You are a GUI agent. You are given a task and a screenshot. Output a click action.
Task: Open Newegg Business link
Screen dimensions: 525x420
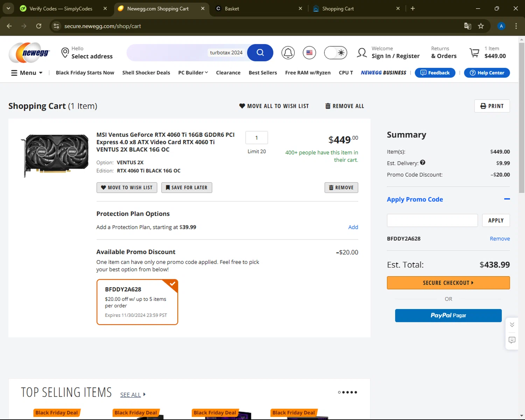(x=384, y=73)
